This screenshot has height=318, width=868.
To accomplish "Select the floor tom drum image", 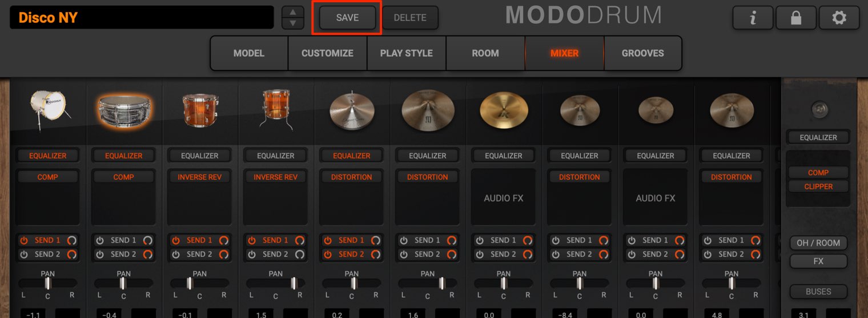I will pyautogui.click(x=276, y=109).
